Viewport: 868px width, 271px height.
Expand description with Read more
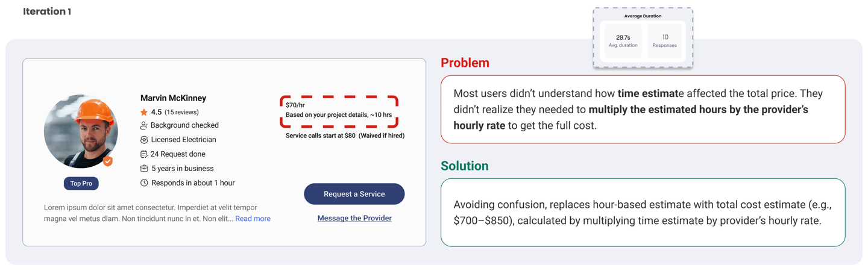coord(253,219)
